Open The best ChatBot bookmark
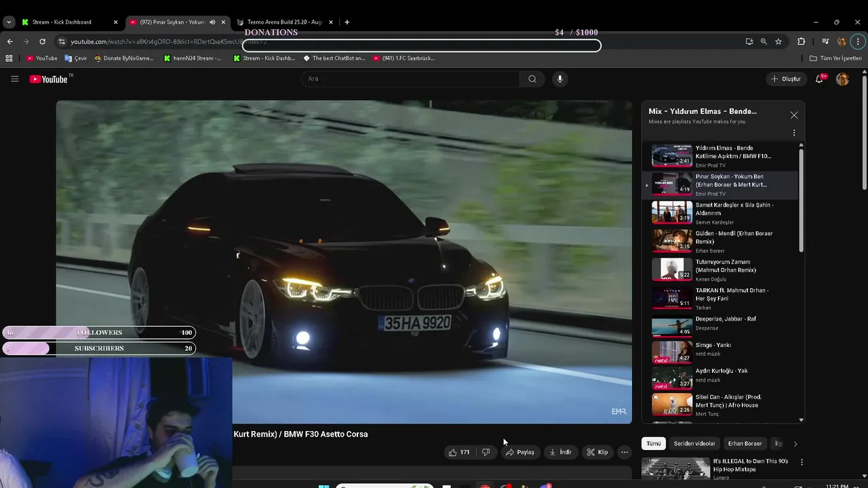The width and height of the screenshot is (868, 488). click(334, 58)
